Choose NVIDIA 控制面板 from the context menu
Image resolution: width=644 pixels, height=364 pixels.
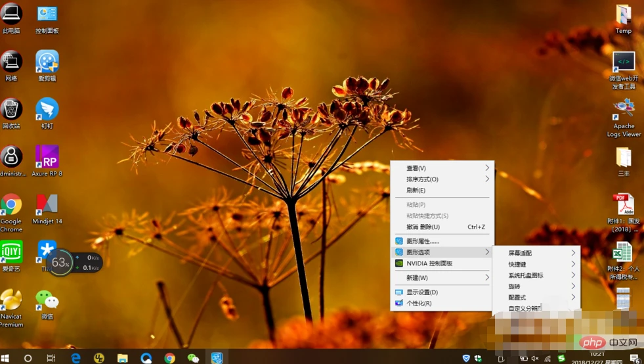(429, 263)
